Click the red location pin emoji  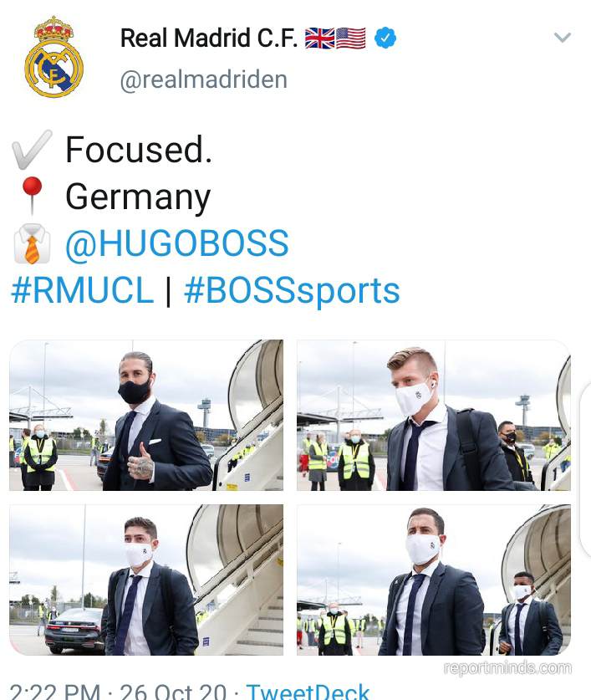(x=32, y=196)
